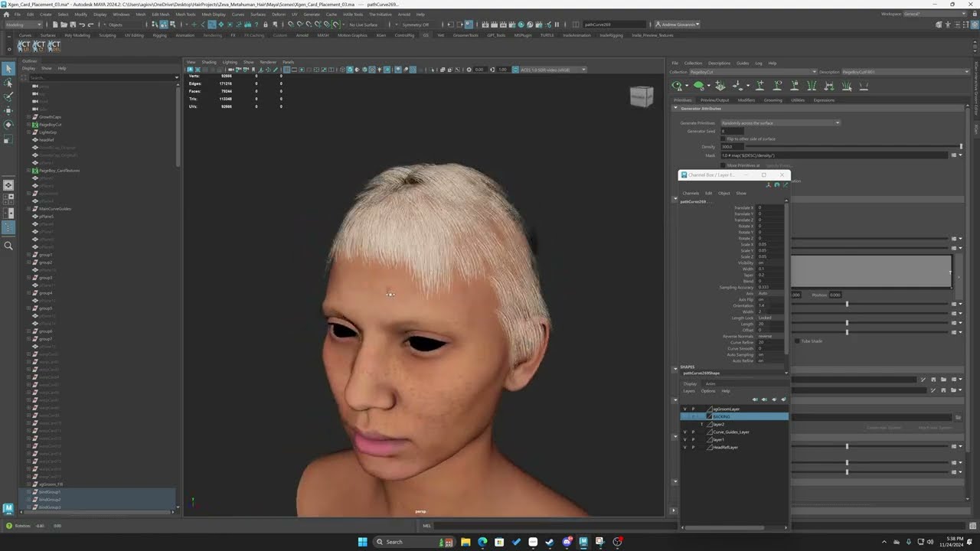Toggle the Tube Shade checkbox
980x551 pixels.
pyautogui.click(x=797, y=341)
